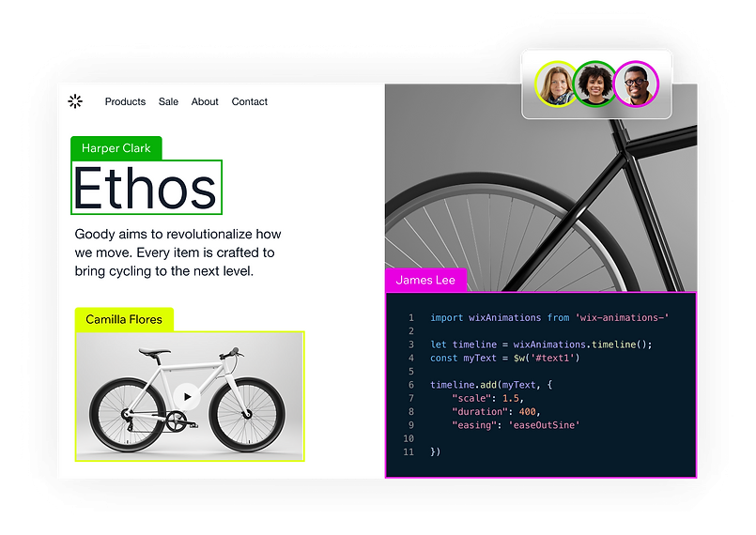756x535 pixels.
Task: Click the starburst logo icon
Action: coord(75,101)
